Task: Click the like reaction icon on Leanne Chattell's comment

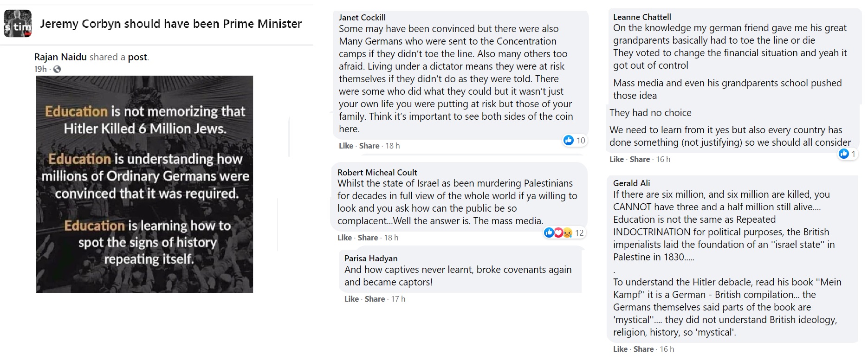Action: tap(844, 154)
